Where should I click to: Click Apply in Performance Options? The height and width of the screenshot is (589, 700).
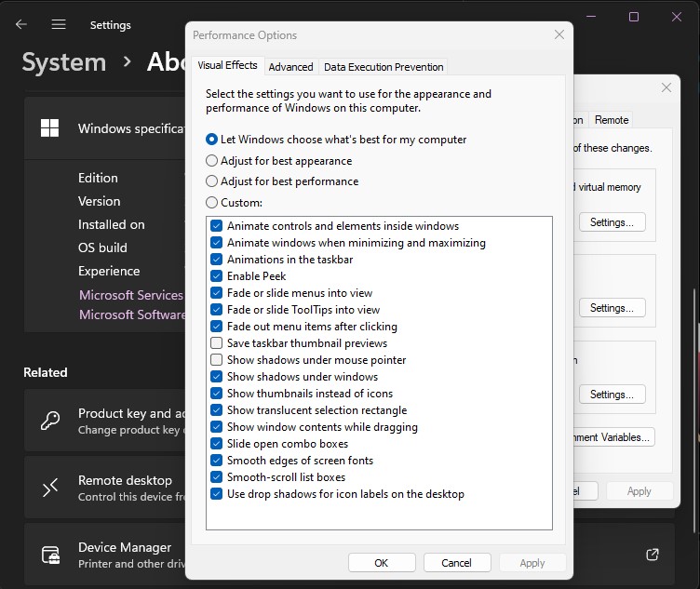point(532,563)
